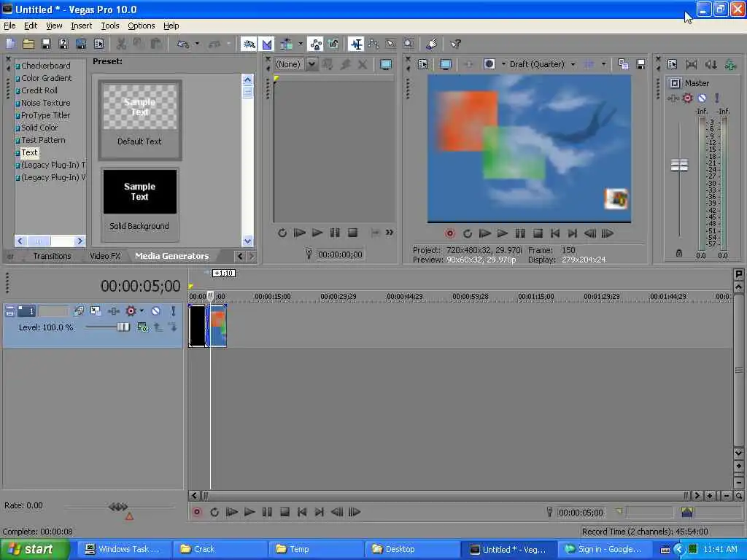747x560 pixels.
Task: Click the playback Rate scrub control
Action: [x=118, y=507]
